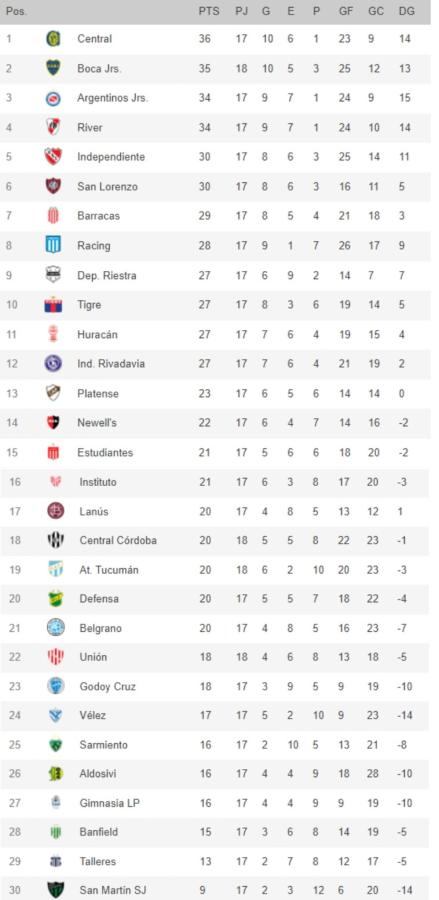Click the GF column header

[x=346, y=11]
